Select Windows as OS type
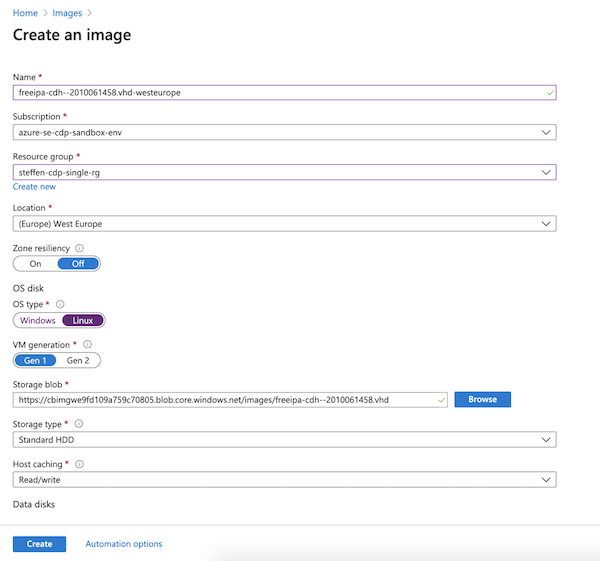The width and height of the screenshot is (600, 561). (x=38, y=320)
